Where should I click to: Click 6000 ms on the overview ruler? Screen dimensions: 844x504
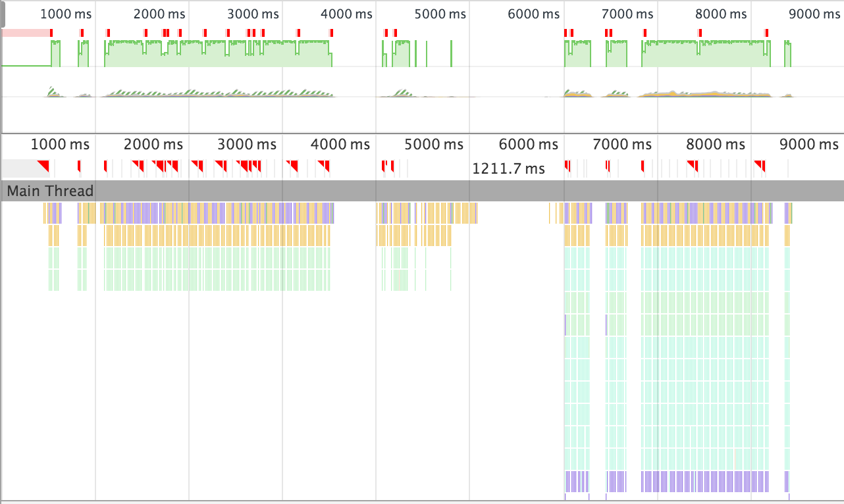(534, 14)
